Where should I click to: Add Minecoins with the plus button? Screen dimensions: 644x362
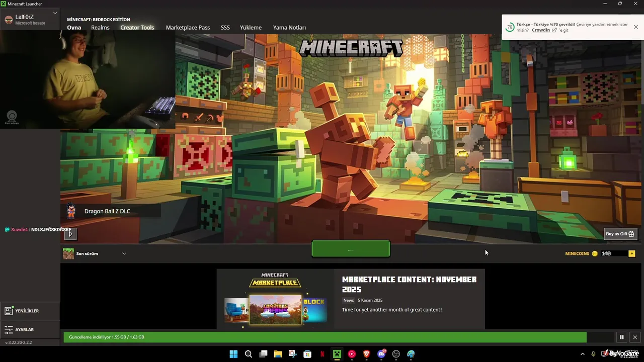coord(632,253)
